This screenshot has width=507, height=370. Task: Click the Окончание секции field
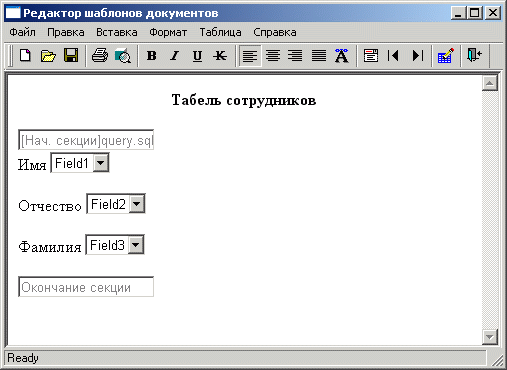click(86, 287)
